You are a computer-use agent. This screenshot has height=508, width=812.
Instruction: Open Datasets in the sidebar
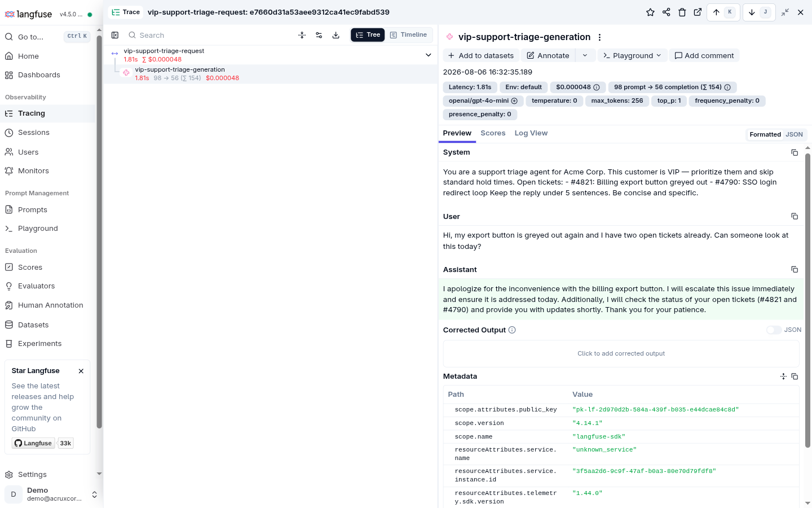click(48, 325)
